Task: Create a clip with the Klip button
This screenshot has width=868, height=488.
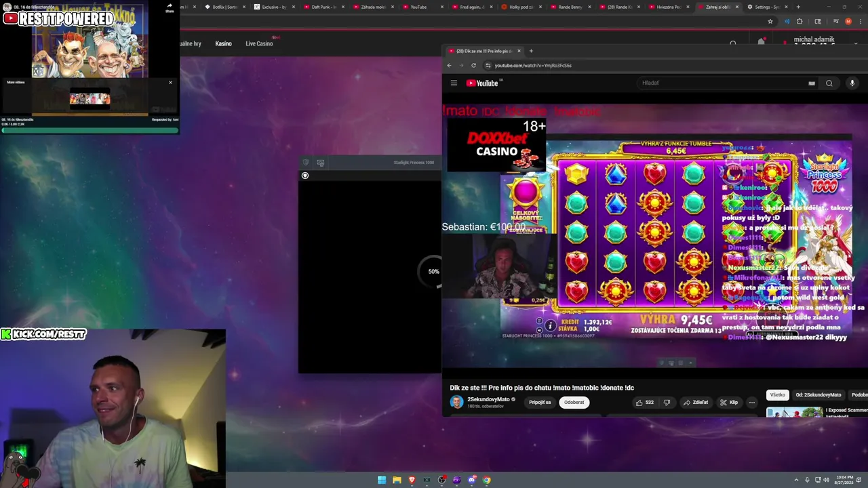Action: click(729, 403)
